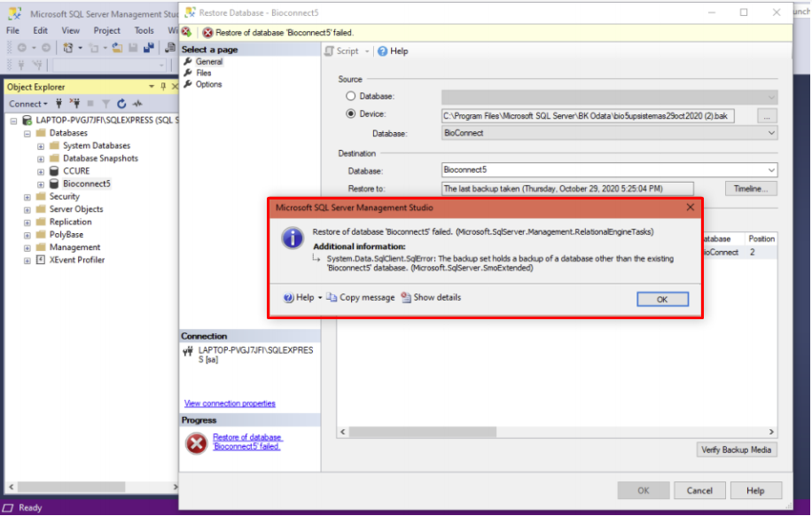
Task: Collapse the Databases folder node
Action: click(x=27, y=134)
